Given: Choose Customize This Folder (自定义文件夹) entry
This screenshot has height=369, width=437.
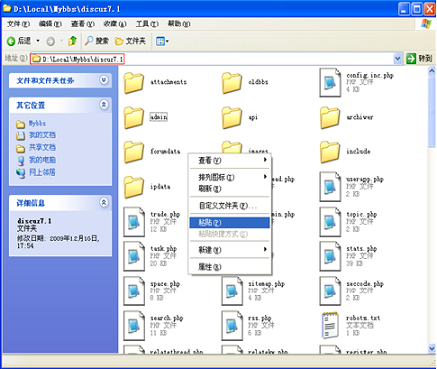Looking at the screenshot, I should (230, 206).
